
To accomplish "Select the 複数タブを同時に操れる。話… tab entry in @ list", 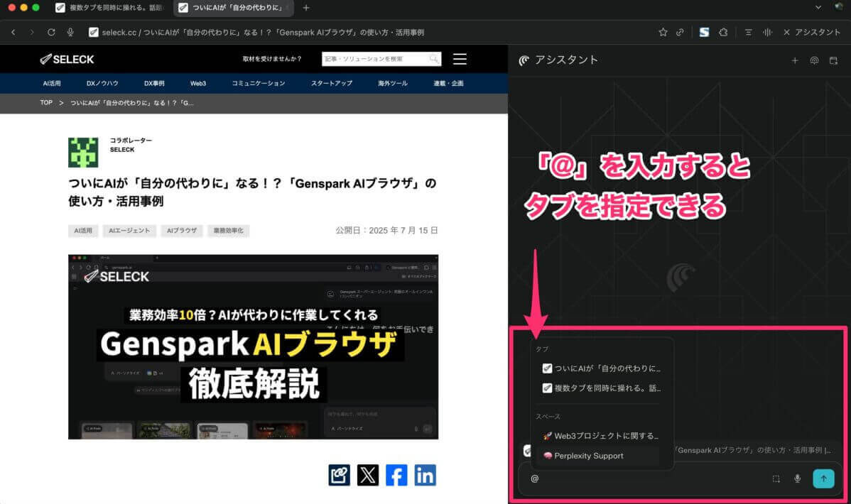I will point(602,388).
